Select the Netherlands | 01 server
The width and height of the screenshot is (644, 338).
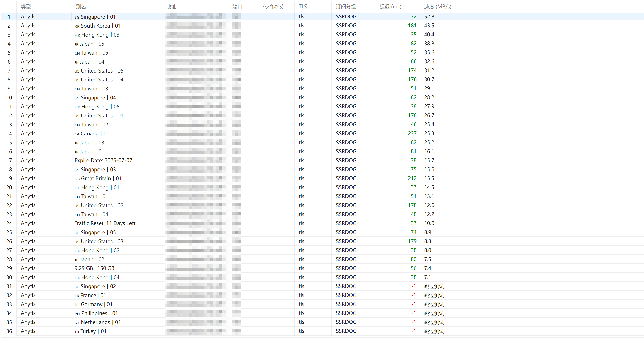click(322, 322)
